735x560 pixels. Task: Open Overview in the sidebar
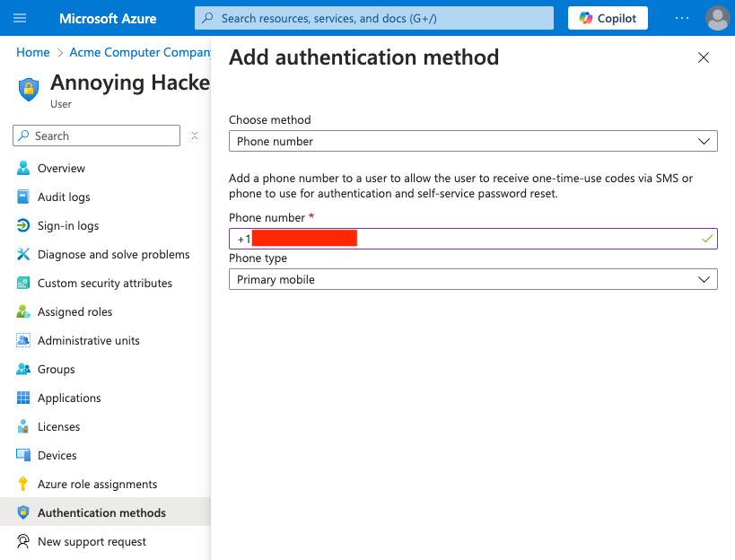pos(106,168)
